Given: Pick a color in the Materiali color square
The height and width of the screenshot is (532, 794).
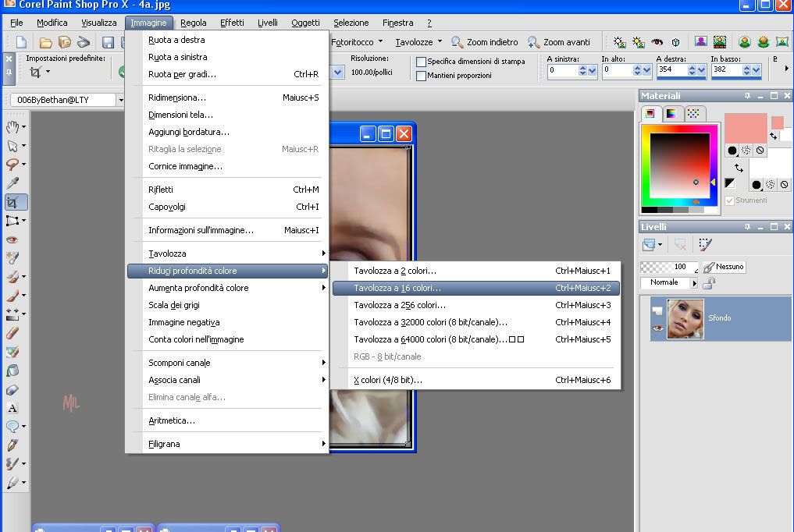Looking at the screenshot, I should tap(679, 165).
